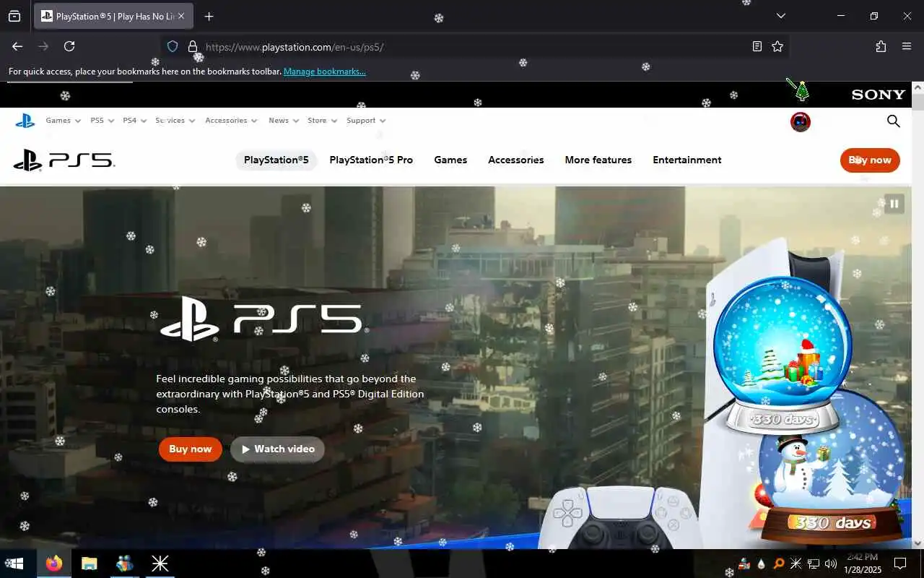Open the notification center icon
Viewport: 924px width, 578px height.
point(900,564)
